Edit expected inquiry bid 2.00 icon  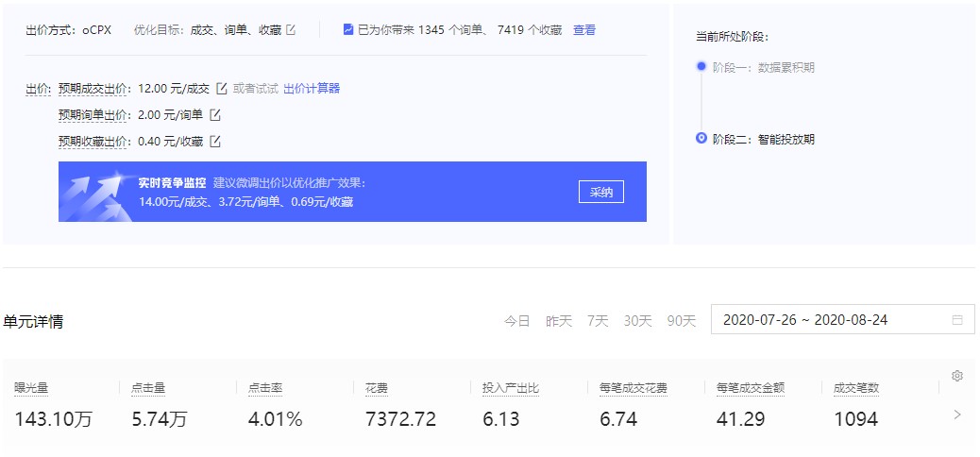pos(215,115)
